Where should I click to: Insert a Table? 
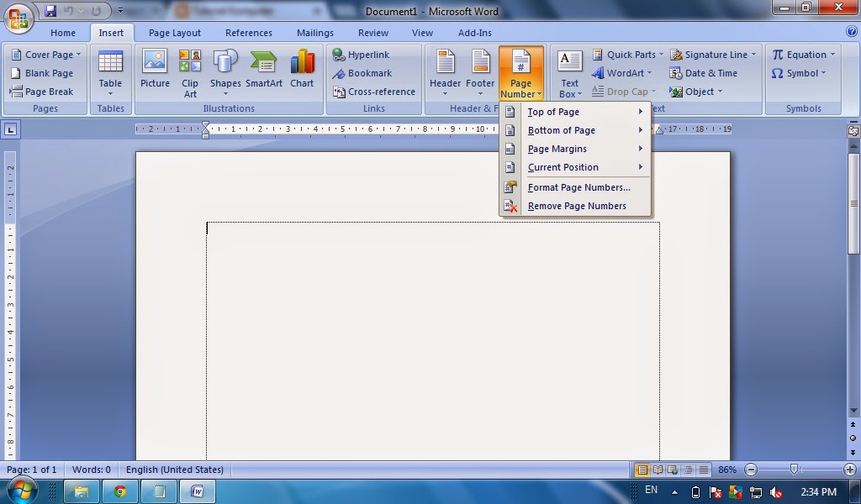(x=110, y=74)
